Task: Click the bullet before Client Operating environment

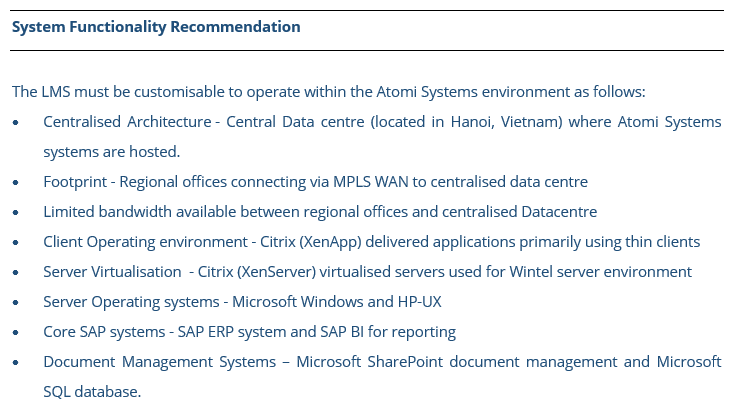Action: tap(16, 243)
